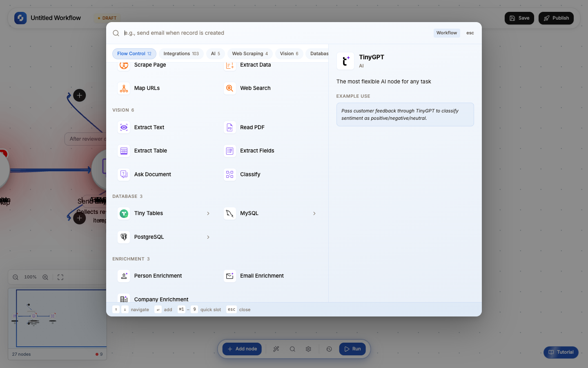Expand the PostgreSQL submenu chevron
Screen dimensions: 588x368
tap(208, 237)
